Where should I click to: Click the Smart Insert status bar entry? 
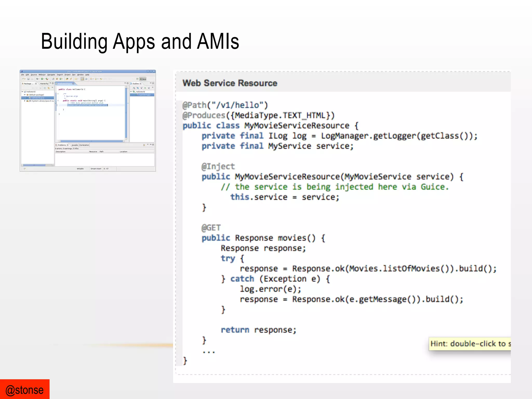pyautogui.click(x=96, y=169)
